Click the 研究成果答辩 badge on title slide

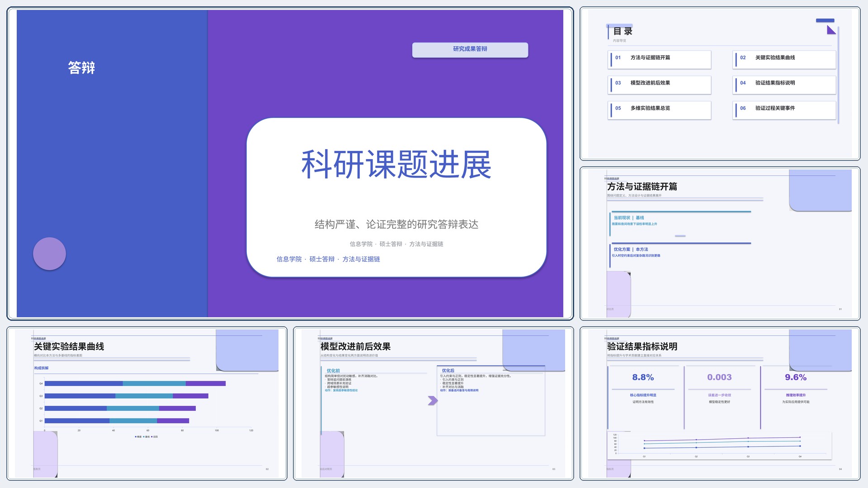click(x=470, y=50)
